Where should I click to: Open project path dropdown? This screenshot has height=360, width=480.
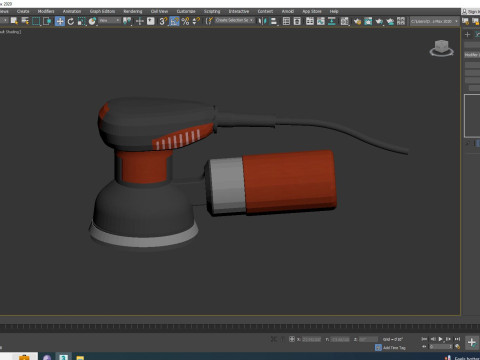(x=434, y=21)
